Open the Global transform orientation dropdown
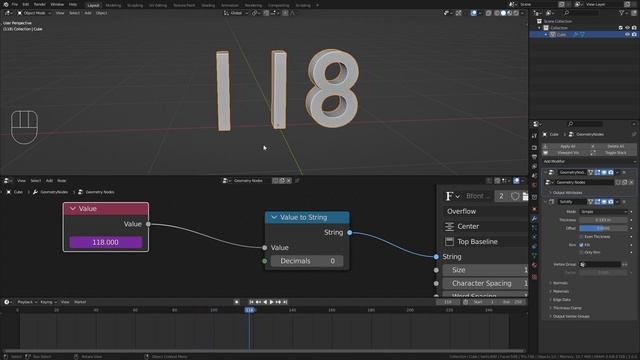This screenshot has width=640, height=360. click(236, 13)
